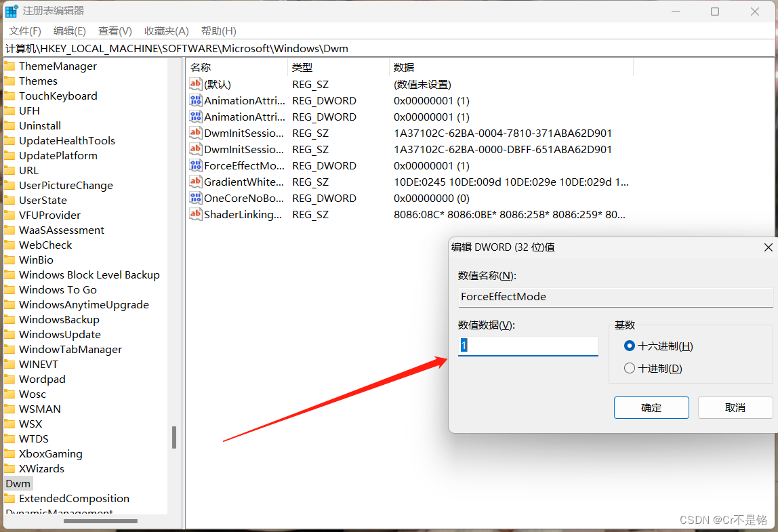Open the 查看(V) menu
The image size is (778, 532).
point(115,30)
